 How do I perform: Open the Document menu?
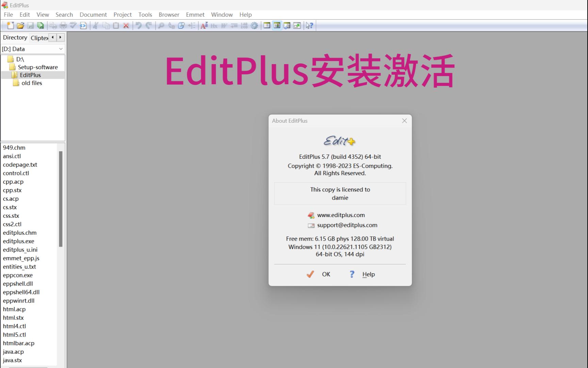tap(93, 15)
